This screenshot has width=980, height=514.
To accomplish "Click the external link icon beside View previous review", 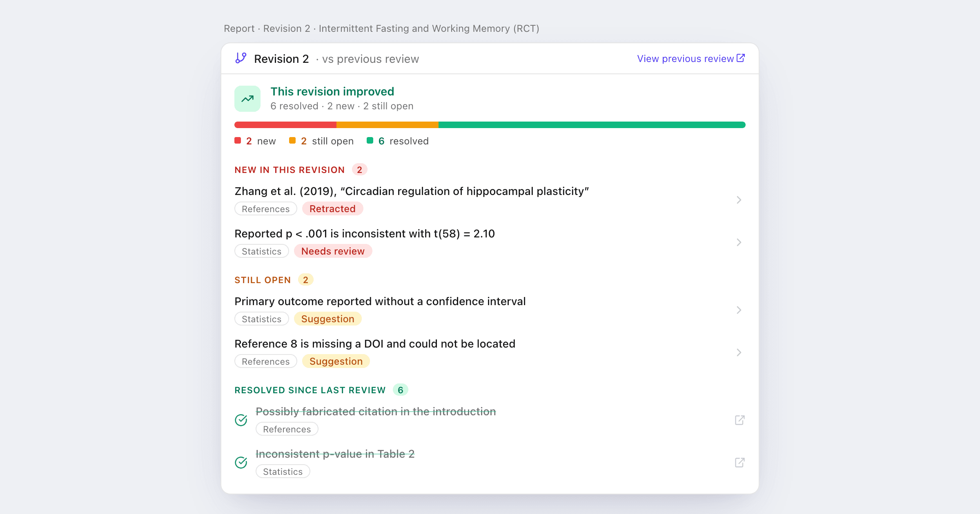I will tap(741, 58).
